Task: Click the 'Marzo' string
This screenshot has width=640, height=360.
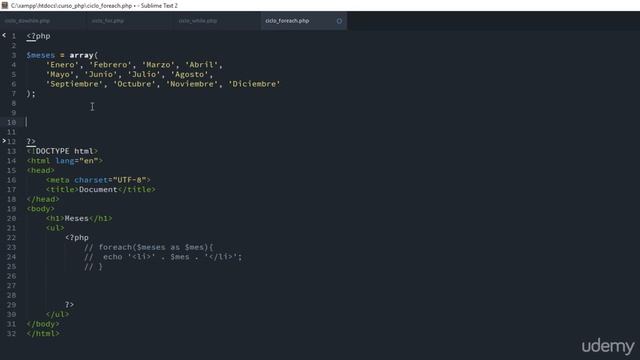Action: pos(158,64)
